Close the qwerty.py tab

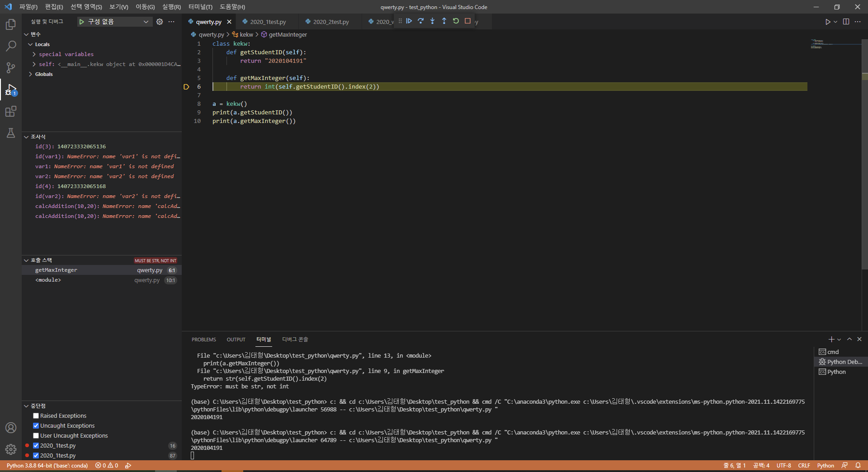(229, 22)
